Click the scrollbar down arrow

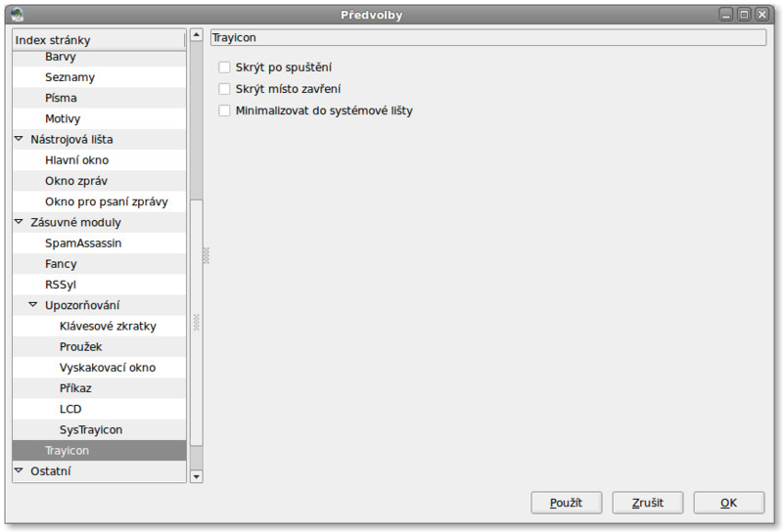196,476
